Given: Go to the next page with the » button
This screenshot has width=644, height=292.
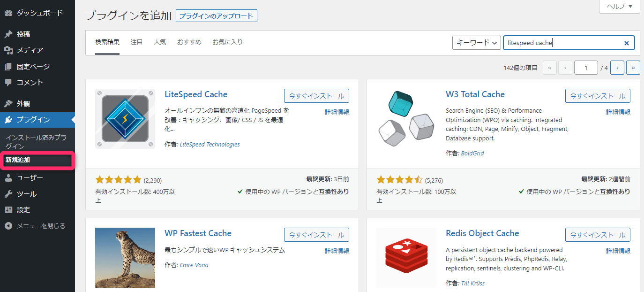Looking at the screenshot, I should click(633, 67).
